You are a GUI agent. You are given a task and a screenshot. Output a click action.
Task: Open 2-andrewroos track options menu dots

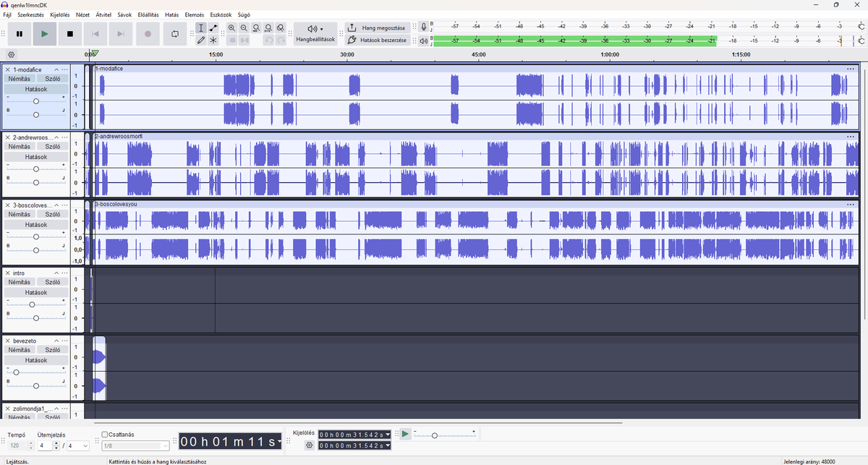pyautogui.click(x=64, y=137)
